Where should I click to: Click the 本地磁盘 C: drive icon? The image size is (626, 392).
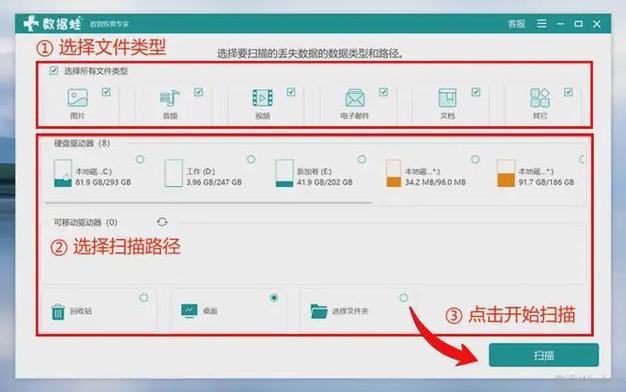tap(63, 173)
